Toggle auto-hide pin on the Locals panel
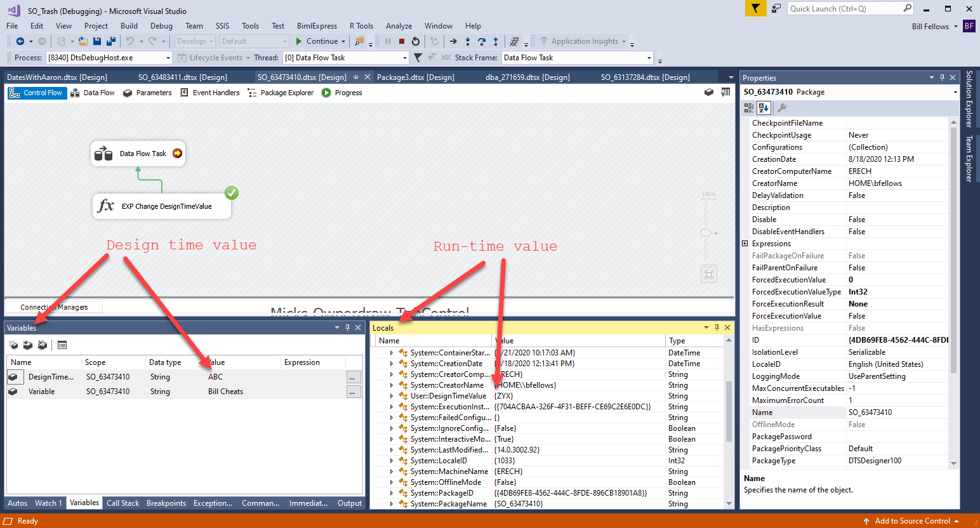This screenshot has width=980, height=528. tap(717, 327)
